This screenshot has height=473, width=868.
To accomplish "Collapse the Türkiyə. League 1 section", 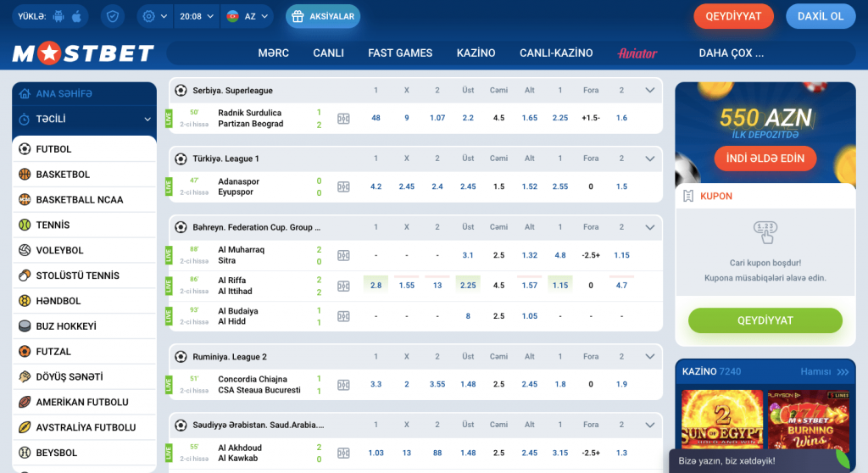I will (x=650, y=159).
